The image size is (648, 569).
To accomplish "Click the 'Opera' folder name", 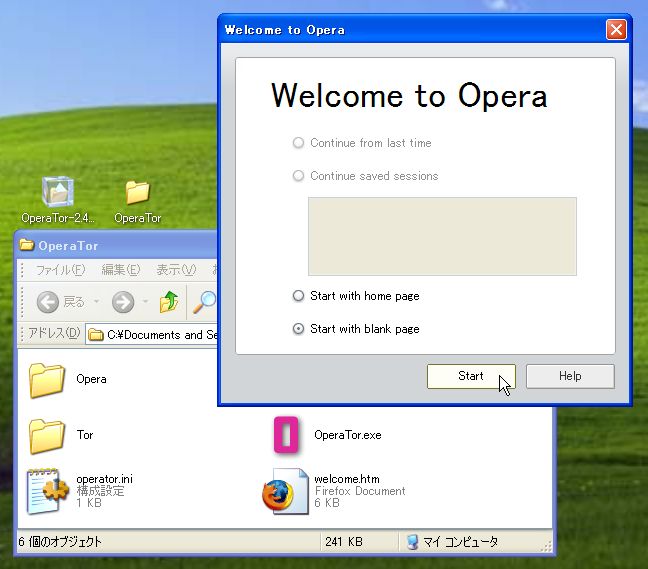I will [91, 379].
